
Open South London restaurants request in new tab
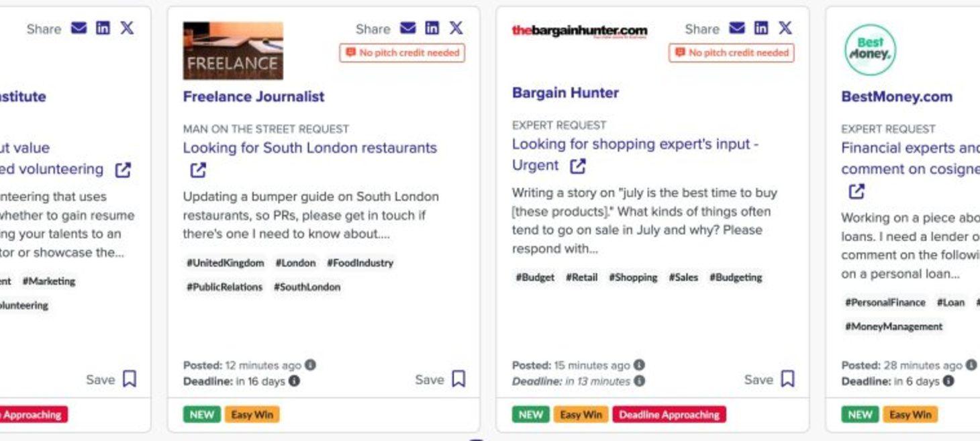click(198, 170)
